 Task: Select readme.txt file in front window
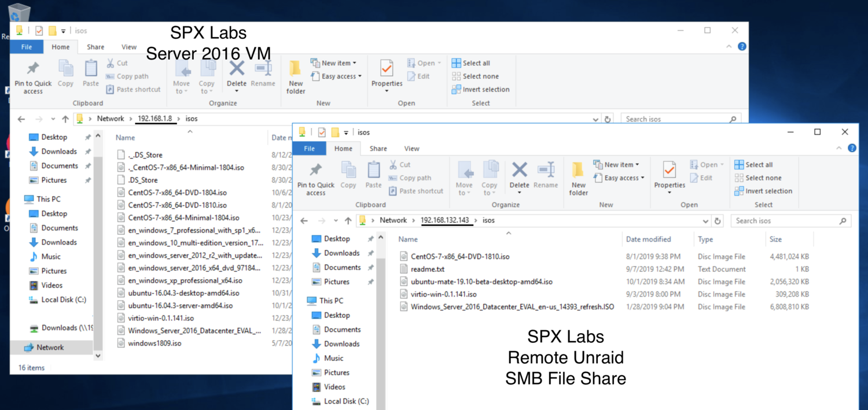point(427,269)
